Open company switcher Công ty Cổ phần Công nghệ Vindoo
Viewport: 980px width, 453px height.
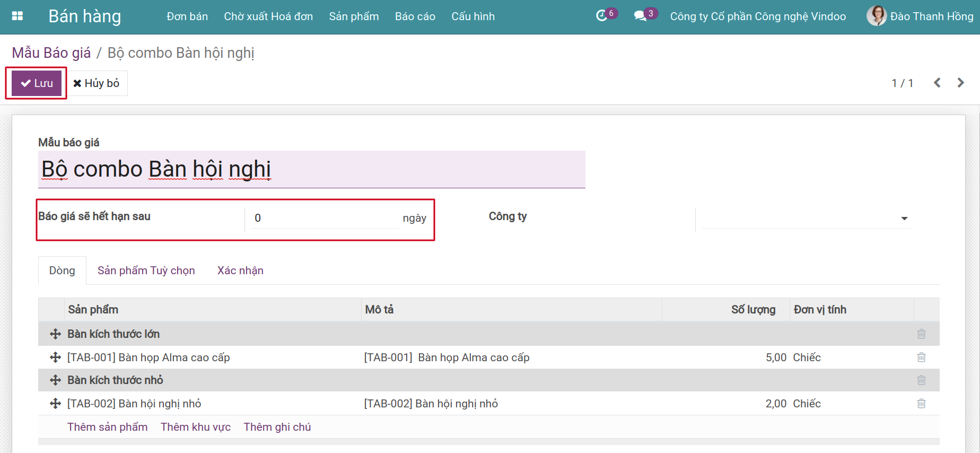click(x=757, y=16)
